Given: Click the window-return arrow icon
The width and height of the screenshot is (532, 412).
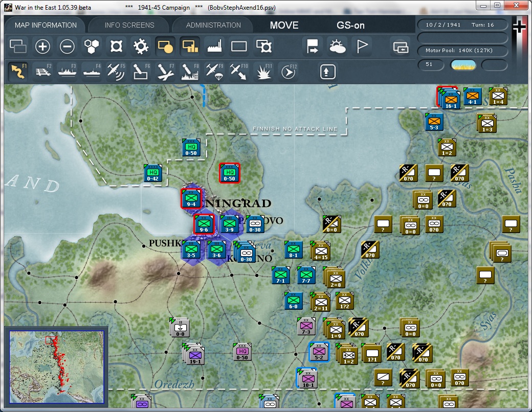Looking at the screenshot, I should point(401,47).
